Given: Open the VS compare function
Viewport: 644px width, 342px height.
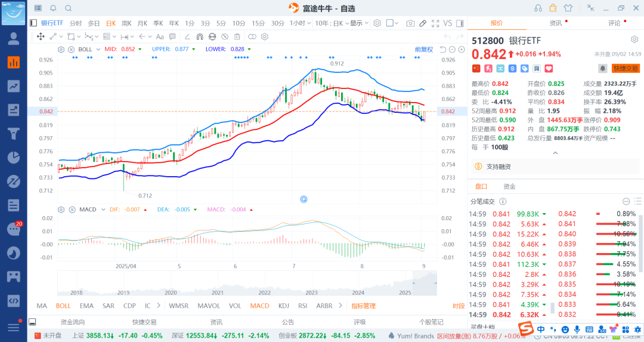Looking at the screenshot, I should [448, 23].
